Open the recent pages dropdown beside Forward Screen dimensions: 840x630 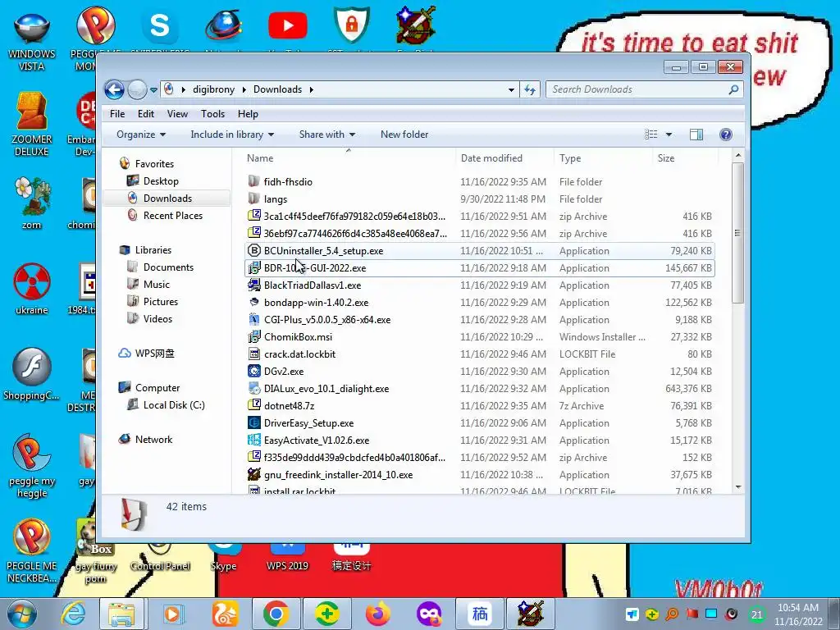[x=153, y=90]
